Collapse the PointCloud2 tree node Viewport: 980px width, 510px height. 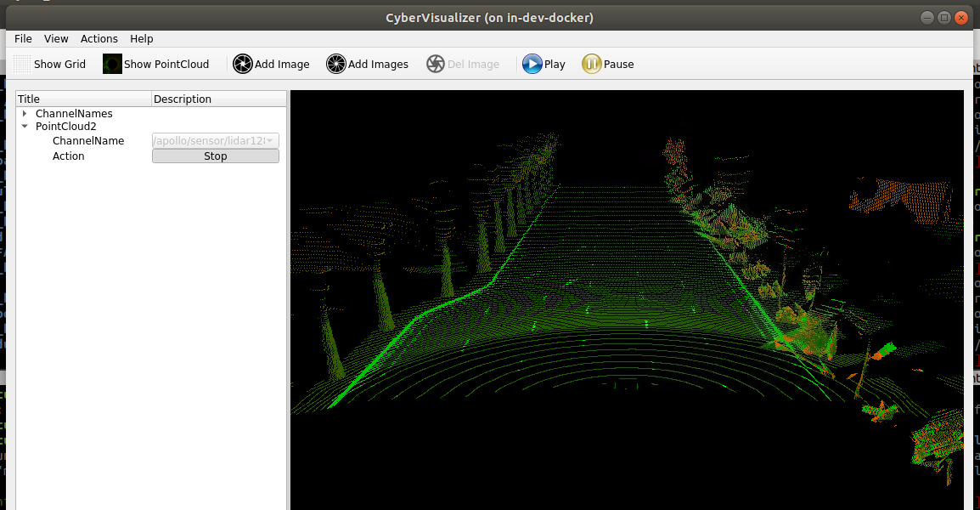coord(25,126)
